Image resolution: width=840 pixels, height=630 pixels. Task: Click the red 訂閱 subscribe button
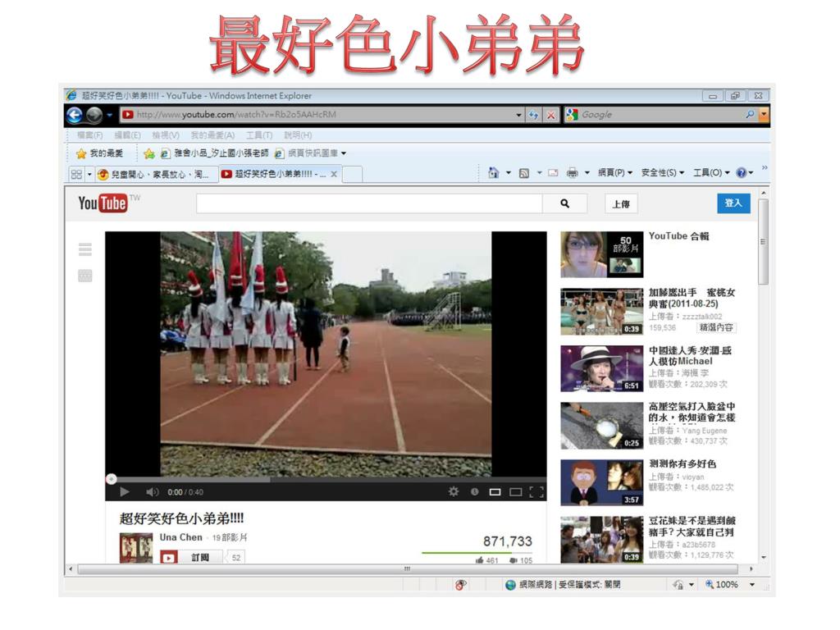click(192, 557)
